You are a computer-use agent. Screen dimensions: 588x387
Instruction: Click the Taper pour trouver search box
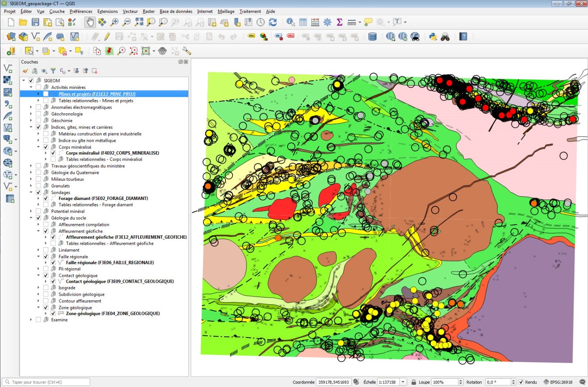click(46, 382)
